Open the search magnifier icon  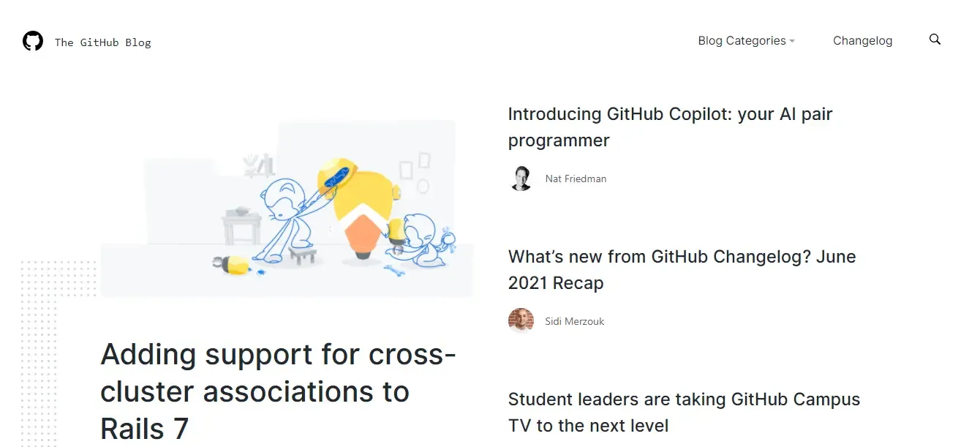click(935, 40)
